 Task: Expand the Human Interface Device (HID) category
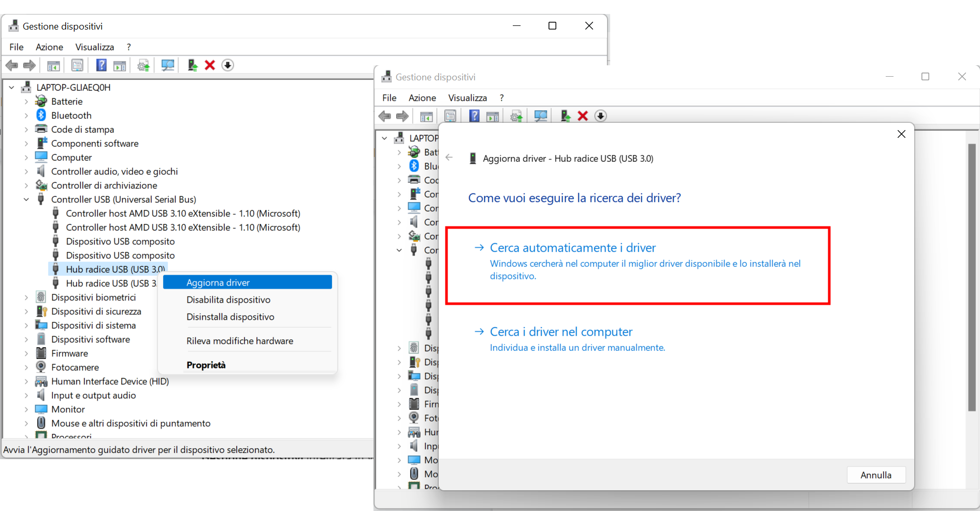26,381
